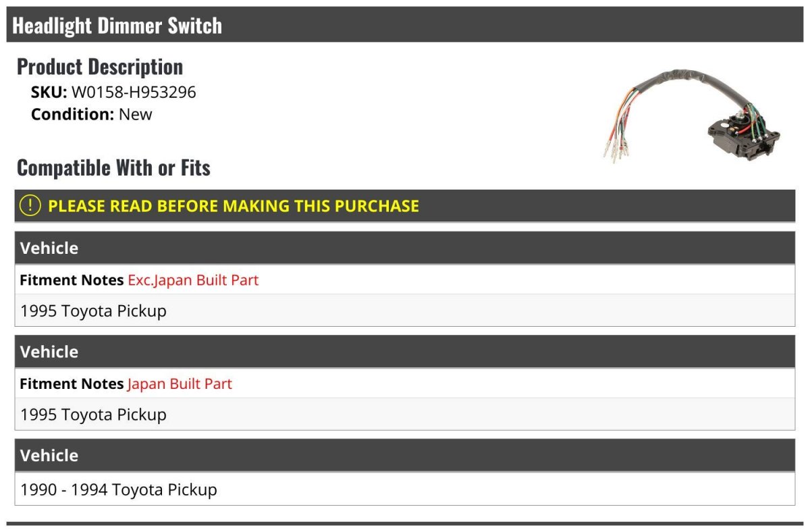810x532 pixels.
Task: Click the bold 'SKU:' label
Action: click(x=49, y=92)
